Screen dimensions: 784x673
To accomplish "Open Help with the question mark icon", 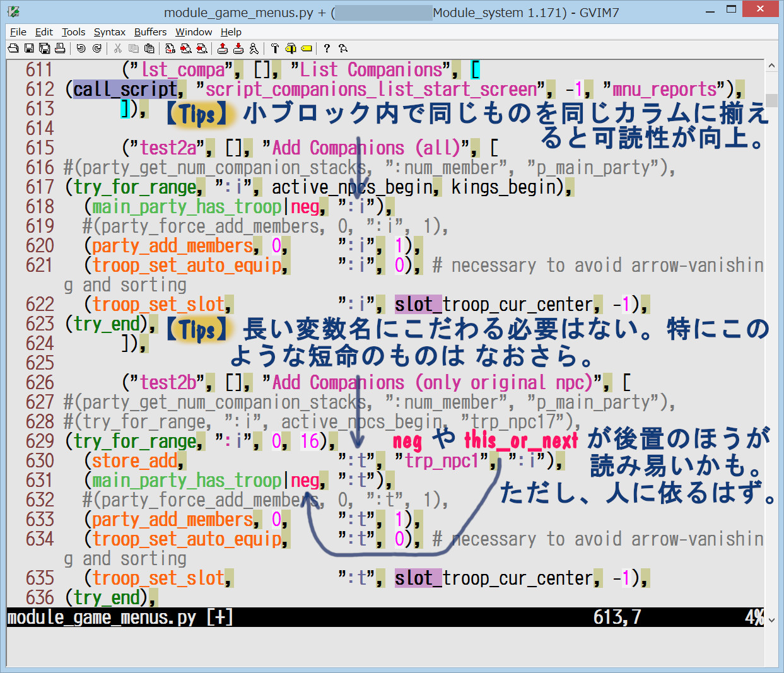I will [327, 48].
